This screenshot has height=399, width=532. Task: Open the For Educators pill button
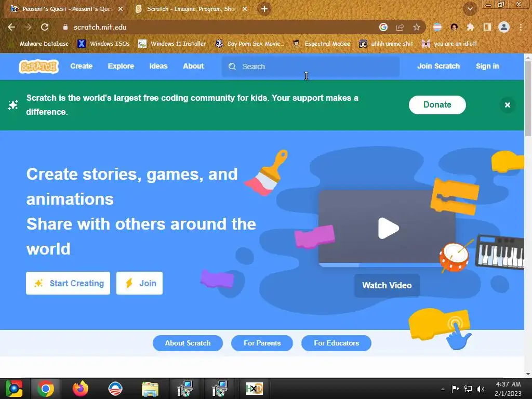(336, 343)
